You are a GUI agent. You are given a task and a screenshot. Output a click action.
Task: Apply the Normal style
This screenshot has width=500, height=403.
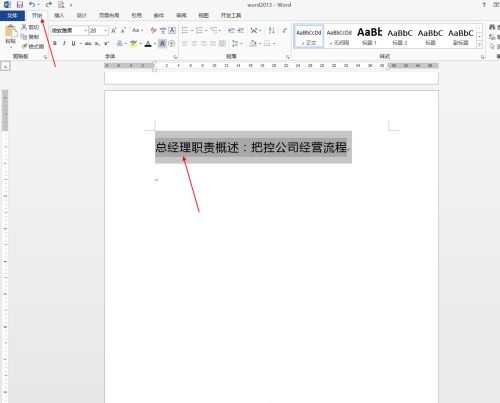pyautogui.click(x=309, y=37)
